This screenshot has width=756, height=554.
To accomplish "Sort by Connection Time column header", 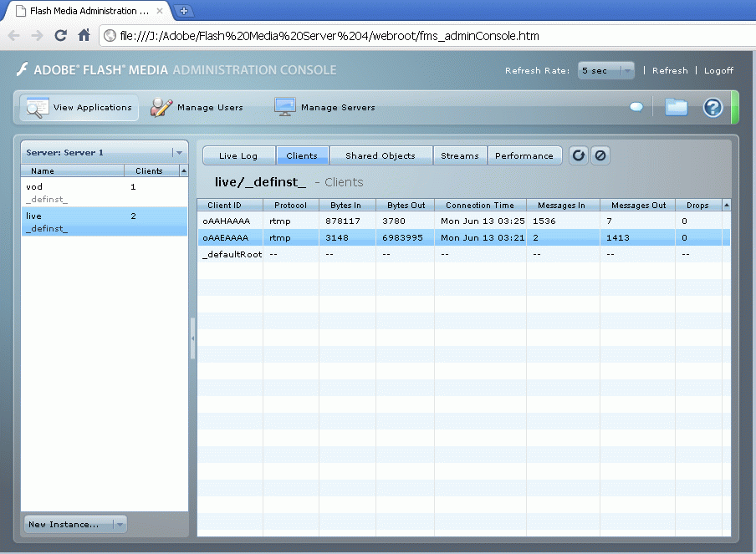I will (x=480, y=206).
